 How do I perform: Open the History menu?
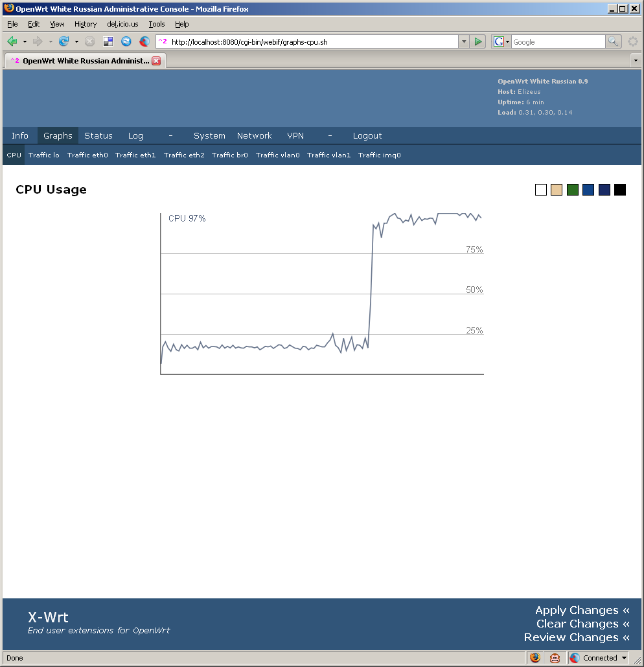[x=86, y=24]
